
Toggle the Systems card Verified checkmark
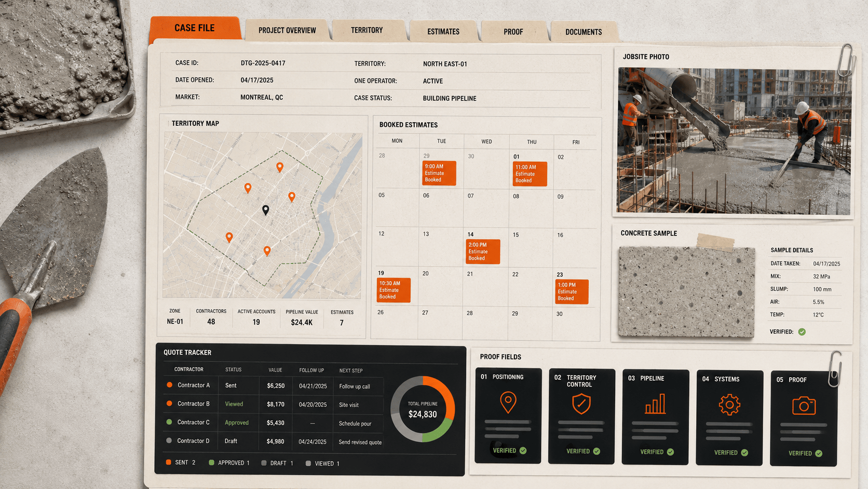click(x=744, y=453)
